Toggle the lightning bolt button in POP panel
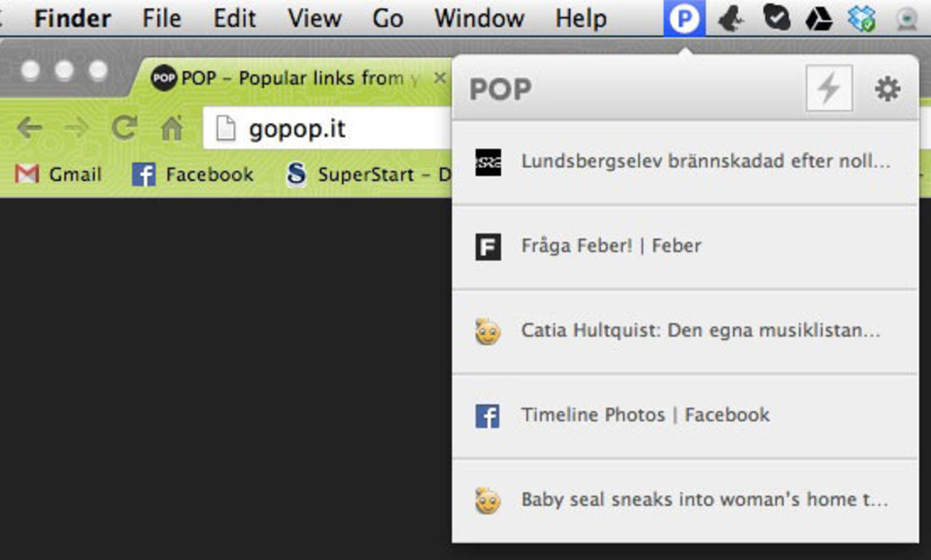This screenshot has width=931, height=560. click(x=828, y=90)
